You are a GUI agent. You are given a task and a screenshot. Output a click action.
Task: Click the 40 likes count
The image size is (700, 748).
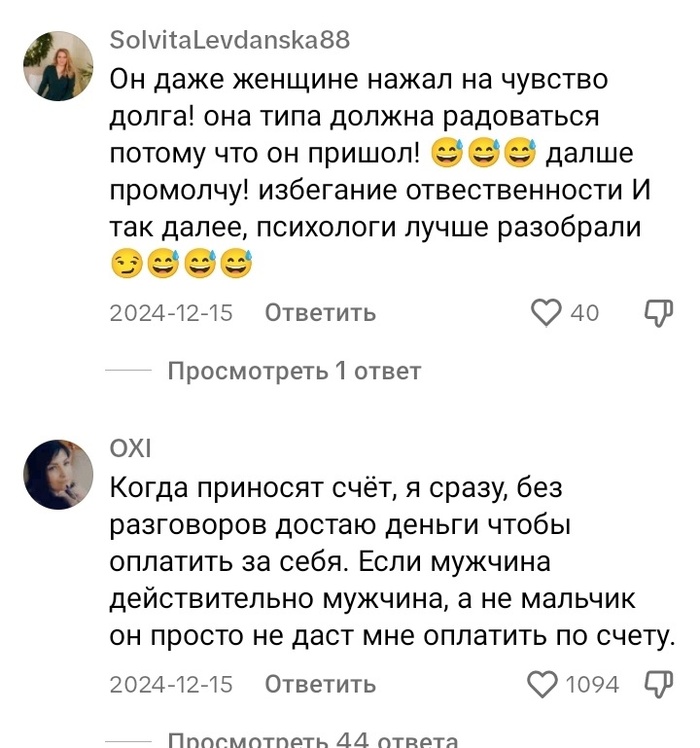coord(584,313)
